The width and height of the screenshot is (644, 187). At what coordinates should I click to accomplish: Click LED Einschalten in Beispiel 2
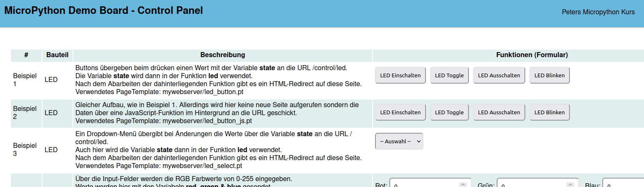[x=400, y=113]
